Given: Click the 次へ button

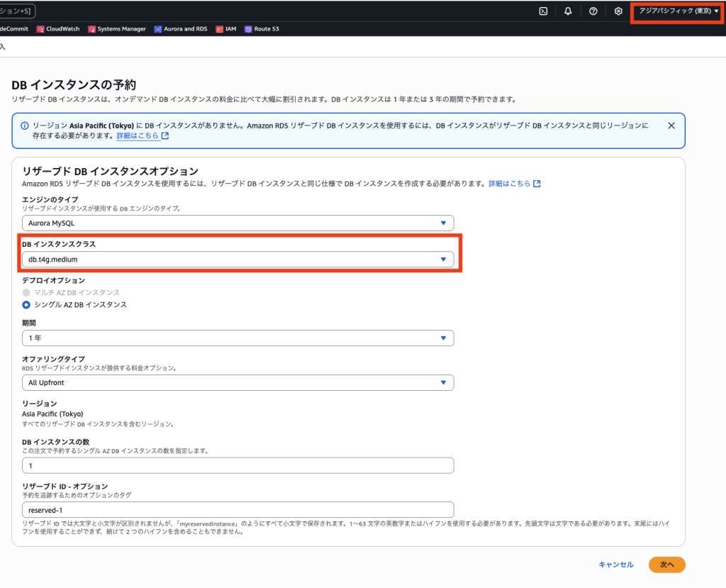Looking at the screenshot, I should tap(666, 565).
